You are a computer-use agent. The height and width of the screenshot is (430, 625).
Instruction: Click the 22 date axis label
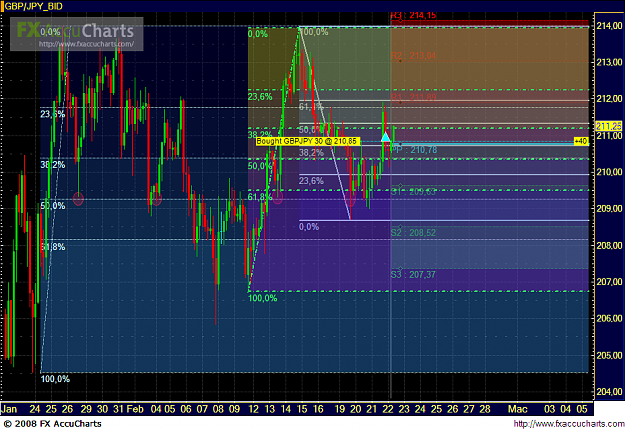pos(388,409)
